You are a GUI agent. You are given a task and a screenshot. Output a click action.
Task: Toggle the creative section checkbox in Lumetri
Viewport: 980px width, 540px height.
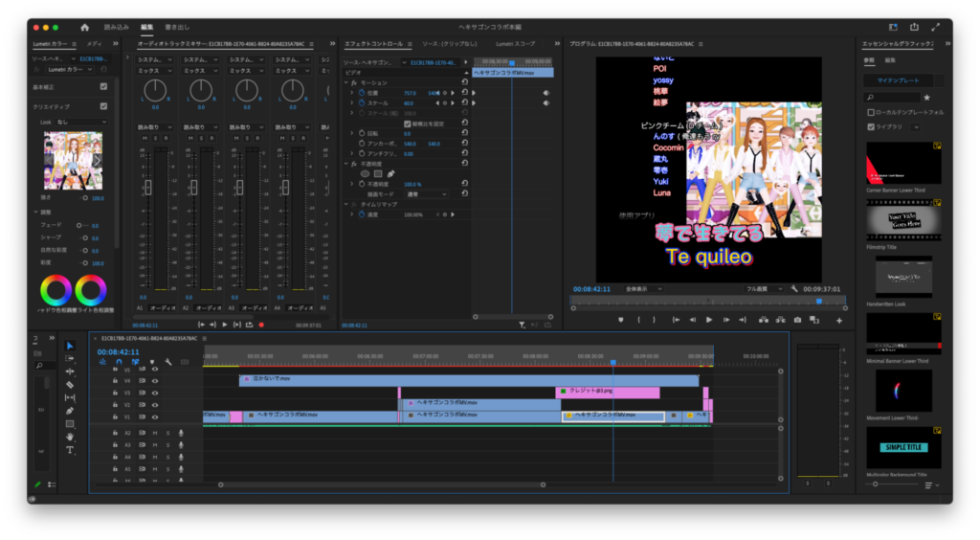103,106
